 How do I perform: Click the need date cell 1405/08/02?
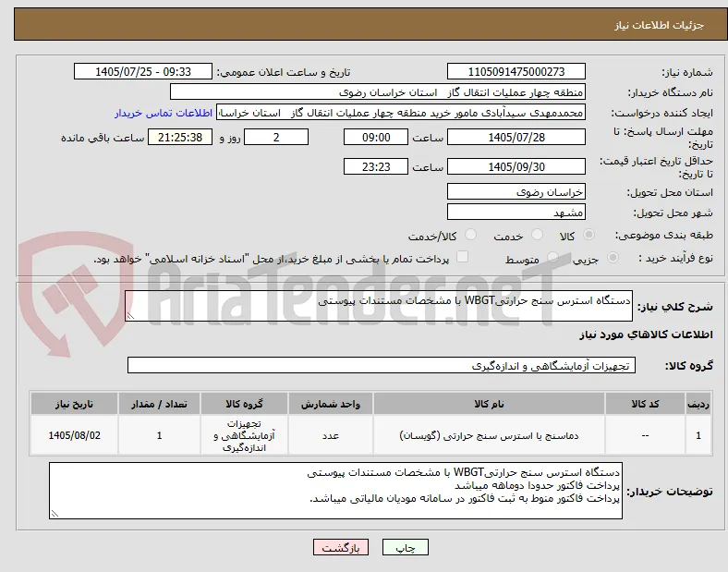[74, 435]
